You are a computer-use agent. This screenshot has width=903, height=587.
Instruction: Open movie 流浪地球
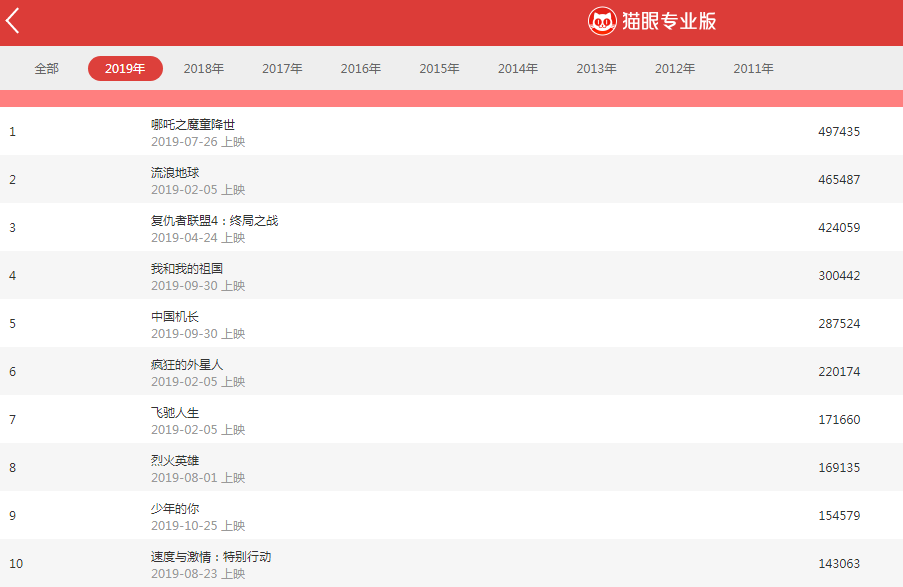click(x=175, y=172)
